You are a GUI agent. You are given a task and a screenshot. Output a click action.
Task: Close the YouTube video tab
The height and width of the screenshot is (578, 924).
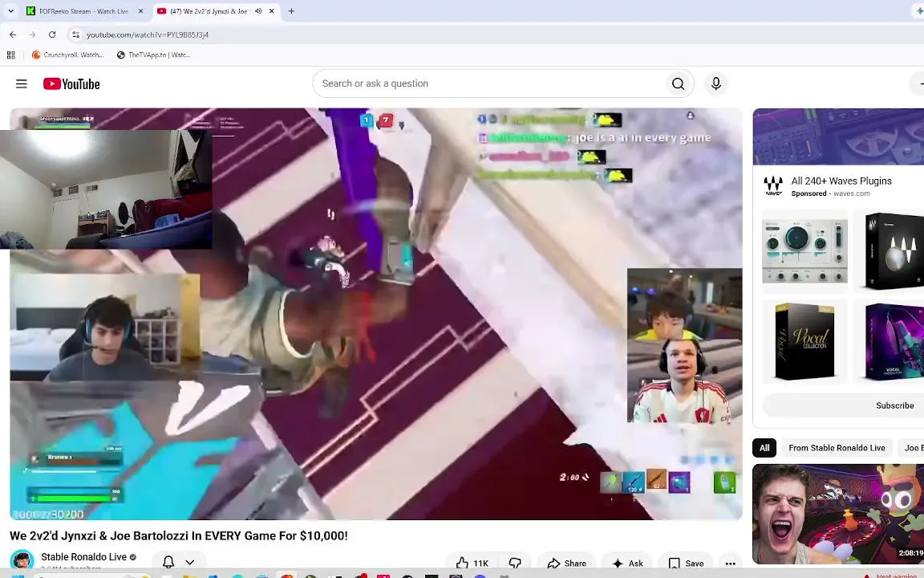pyautogui.click(x=272, y=11)
